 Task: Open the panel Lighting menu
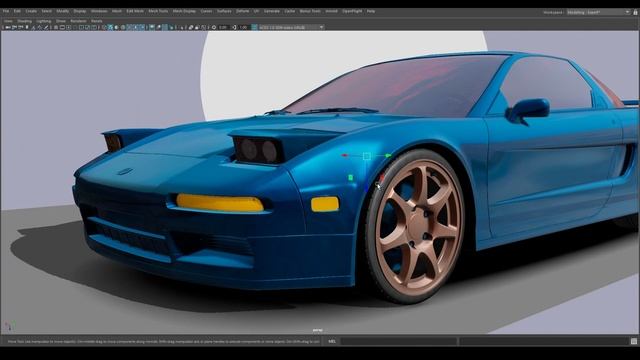click(44, 21)
